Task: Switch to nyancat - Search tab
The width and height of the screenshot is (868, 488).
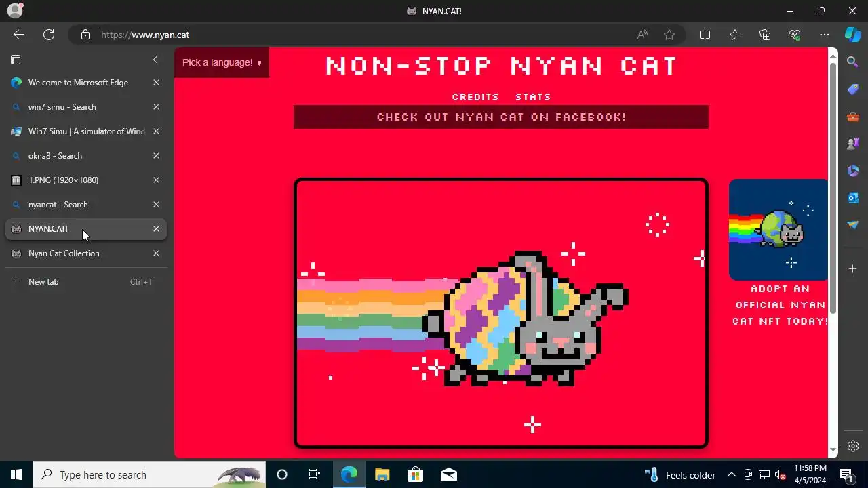Action: pyautogui.click(x=86, y=205)
